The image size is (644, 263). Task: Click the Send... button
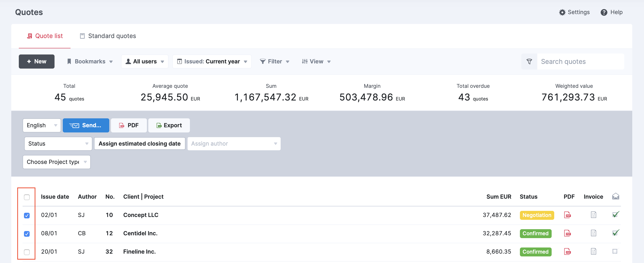point(86,125)
